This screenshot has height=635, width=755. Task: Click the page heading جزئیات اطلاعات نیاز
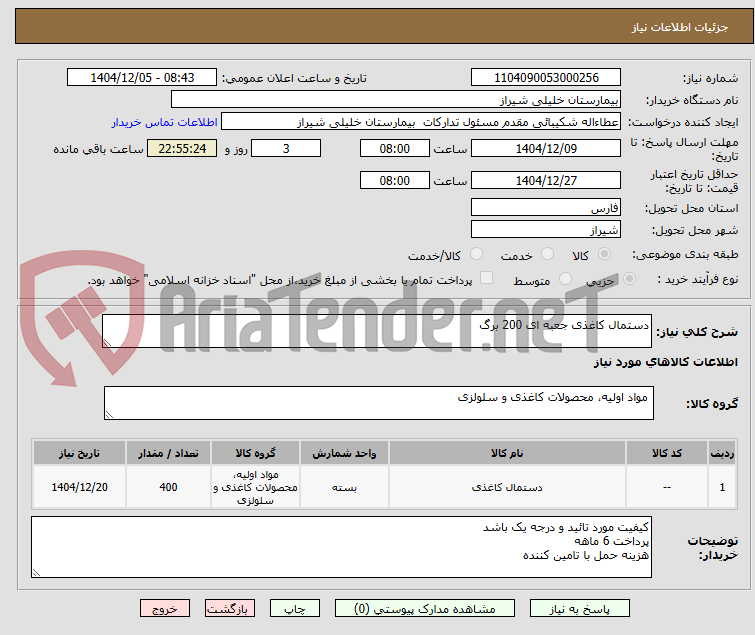tap(679, 27)
